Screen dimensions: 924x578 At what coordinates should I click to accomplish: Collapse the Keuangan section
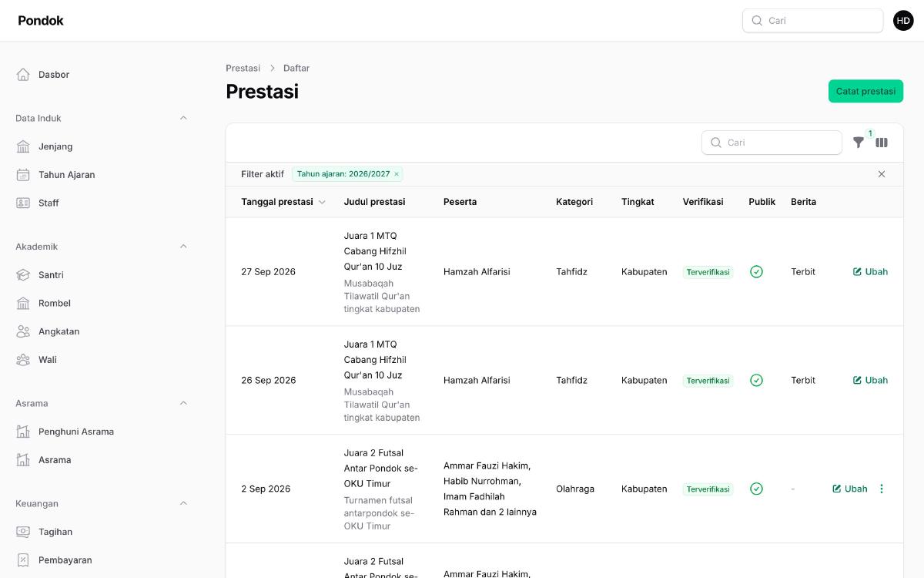(x=183, y=503)
